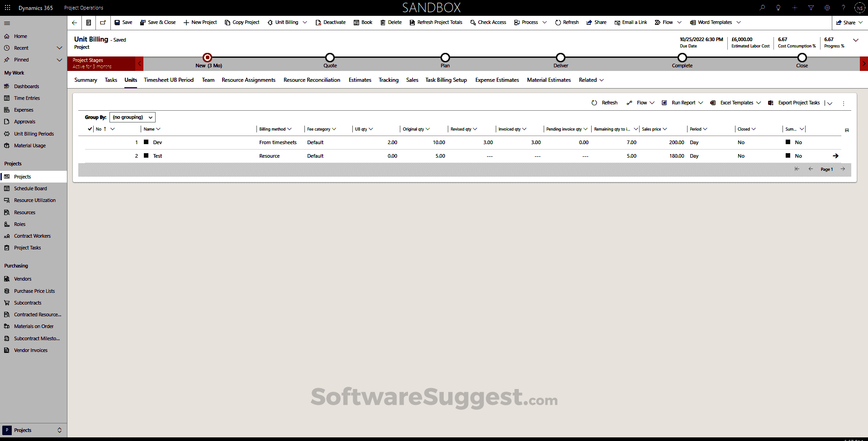
Task: Open Settings gear in the top bar
Action: 827,8
